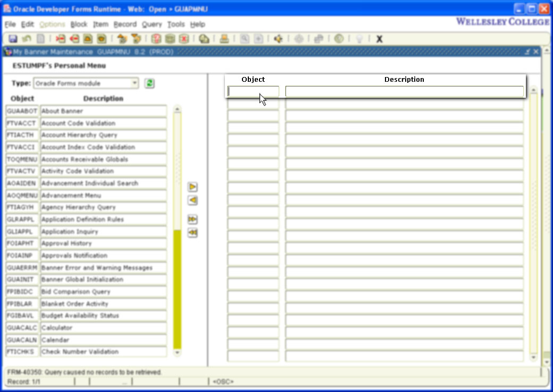The width and height of the screenshot is (553, 392).
Task: Click the round Online Help toolbar icon
Action: (339, 39)
